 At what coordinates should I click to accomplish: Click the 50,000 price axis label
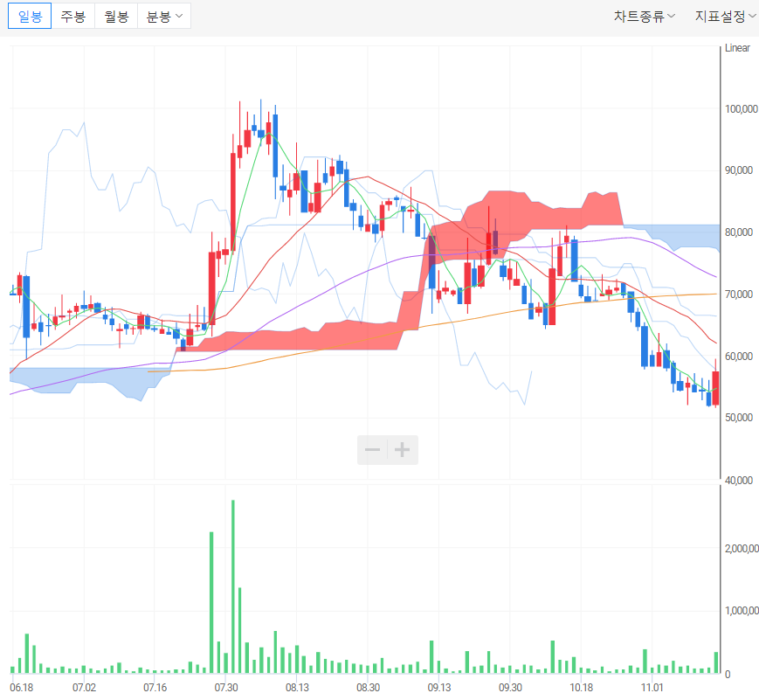click(x=739, y=418)
